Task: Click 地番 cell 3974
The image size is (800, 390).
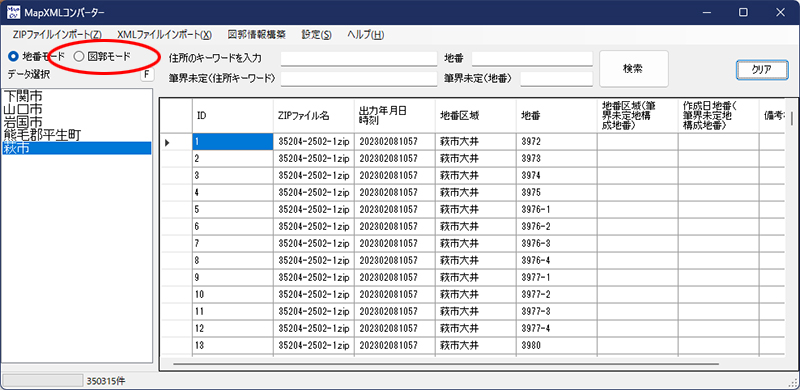Action: (557, 176)
